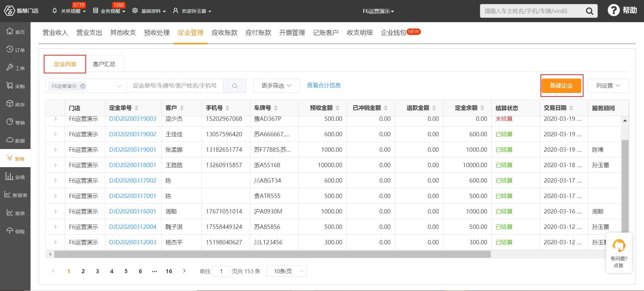Open 营销 in the sidebar
Screen dimensions: 644x291
pyautogui.click(x=15, y=122)
